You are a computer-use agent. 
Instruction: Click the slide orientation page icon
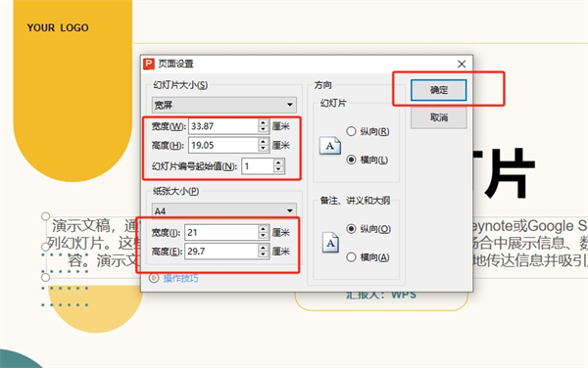click(x=330, y=146)
